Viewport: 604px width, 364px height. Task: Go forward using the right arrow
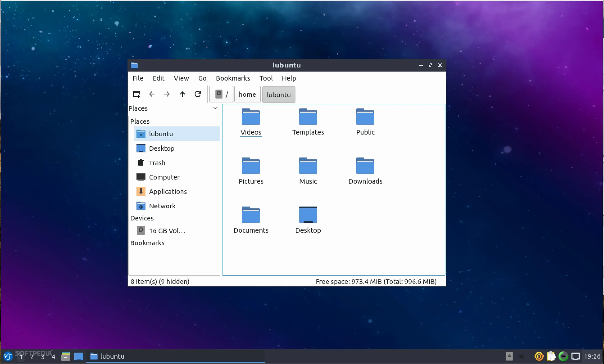tap(167, 94)
